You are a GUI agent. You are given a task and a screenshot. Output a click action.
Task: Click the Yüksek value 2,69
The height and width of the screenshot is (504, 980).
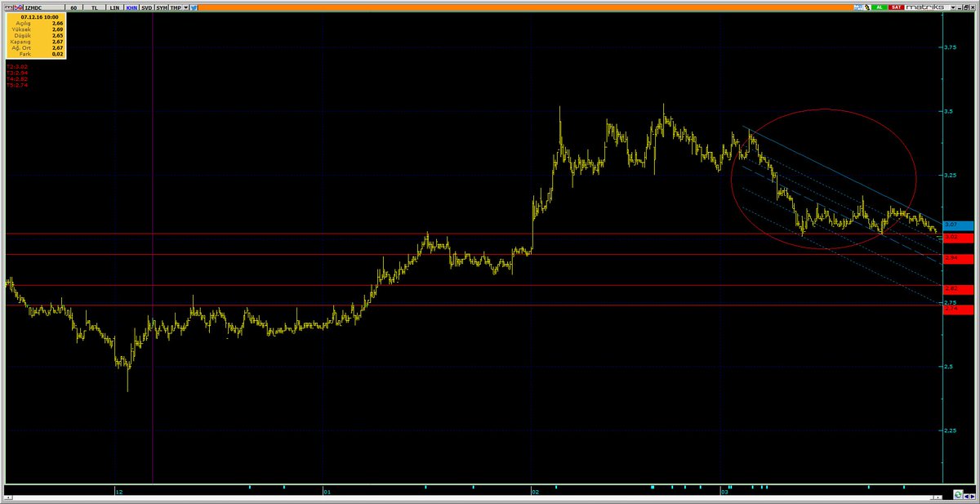pos(57,29)
